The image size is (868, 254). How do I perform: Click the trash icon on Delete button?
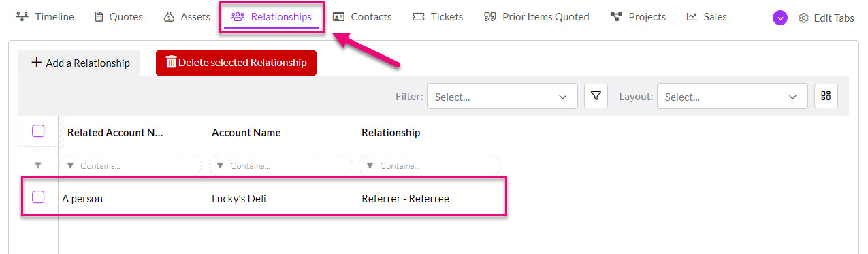click(x=172, y=62)
